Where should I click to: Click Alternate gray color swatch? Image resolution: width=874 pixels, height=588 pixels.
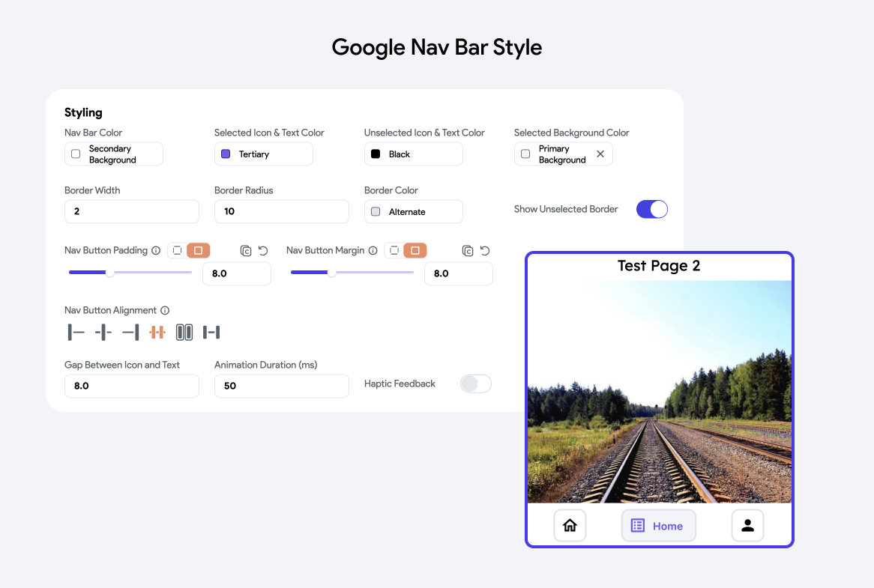click(376, 211)
